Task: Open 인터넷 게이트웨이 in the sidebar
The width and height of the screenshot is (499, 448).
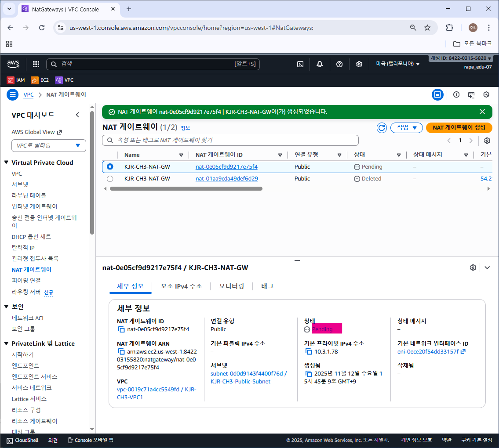Action: click(34, 206)
